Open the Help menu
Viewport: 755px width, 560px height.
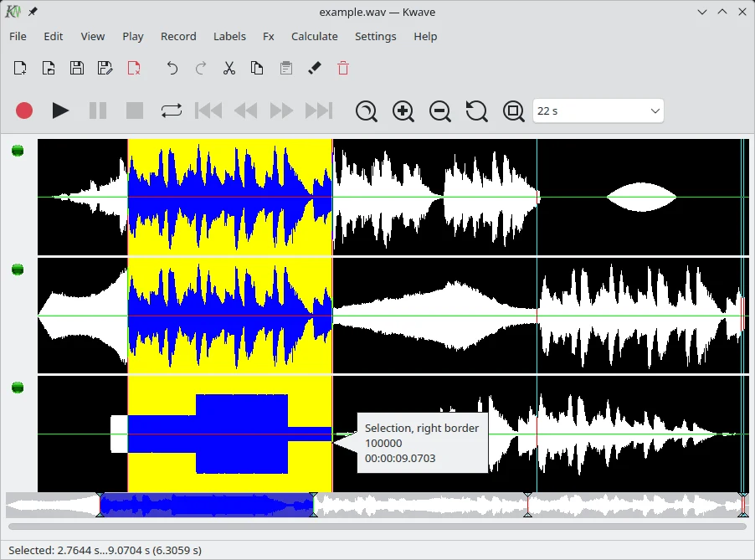(x=425, y=36)
